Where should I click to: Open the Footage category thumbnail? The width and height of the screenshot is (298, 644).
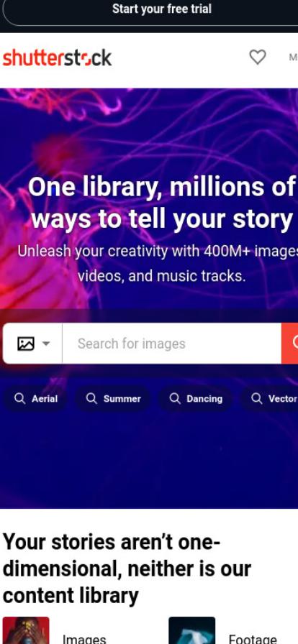(x=191, y=630)
